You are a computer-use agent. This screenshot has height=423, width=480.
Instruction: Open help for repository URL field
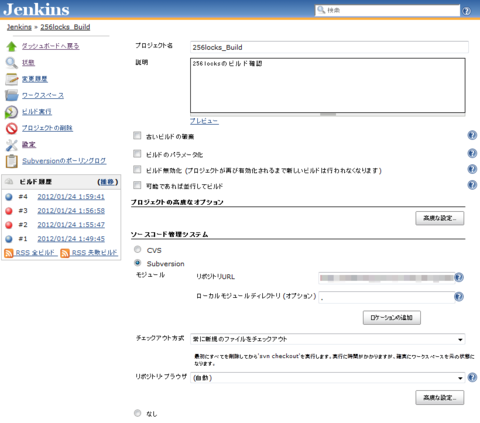tap(459, 277)
